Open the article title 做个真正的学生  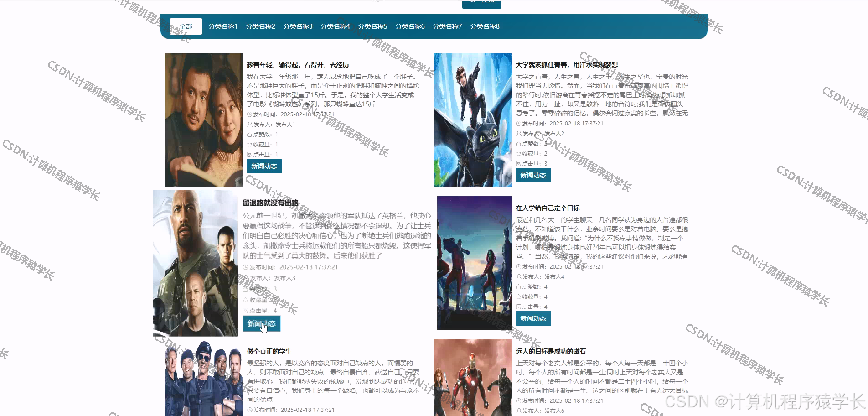click(x=269, y=351)
